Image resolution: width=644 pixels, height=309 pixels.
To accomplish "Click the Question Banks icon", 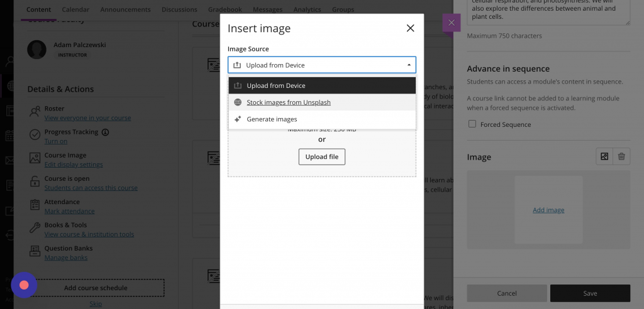I will click(x=35, y=251).
